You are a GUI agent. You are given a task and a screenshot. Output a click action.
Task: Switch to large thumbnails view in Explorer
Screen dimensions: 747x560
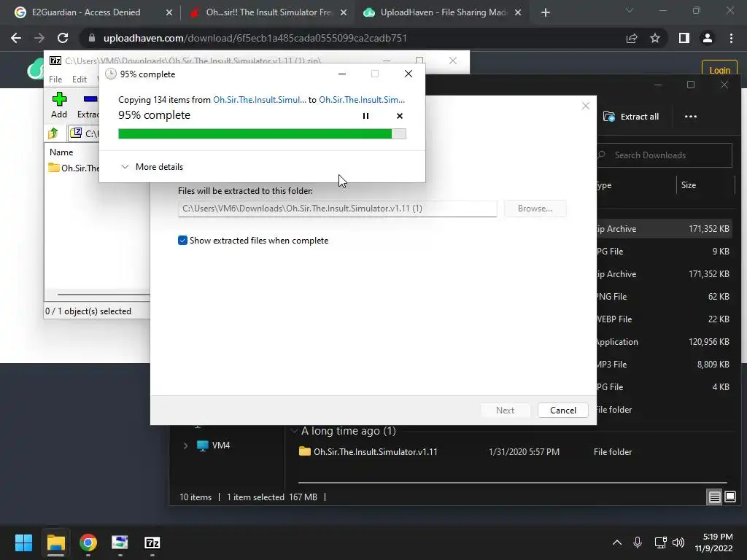tap(729, 497)
